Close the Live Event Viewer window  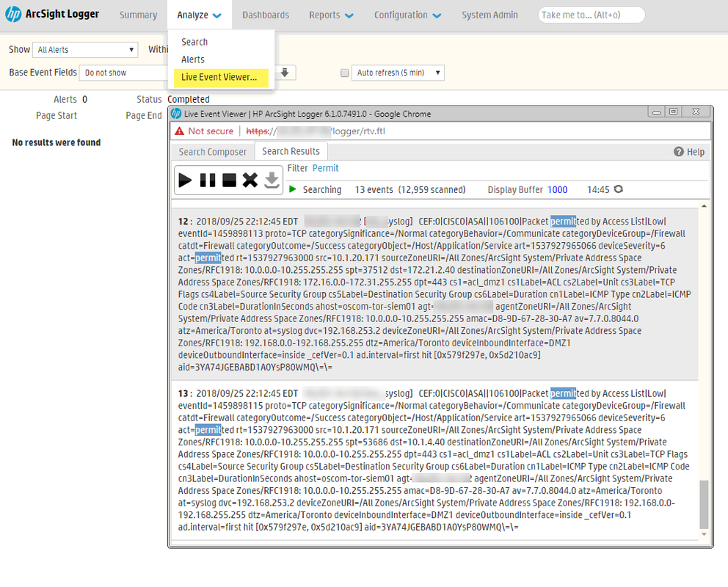[x=696, y=112]
